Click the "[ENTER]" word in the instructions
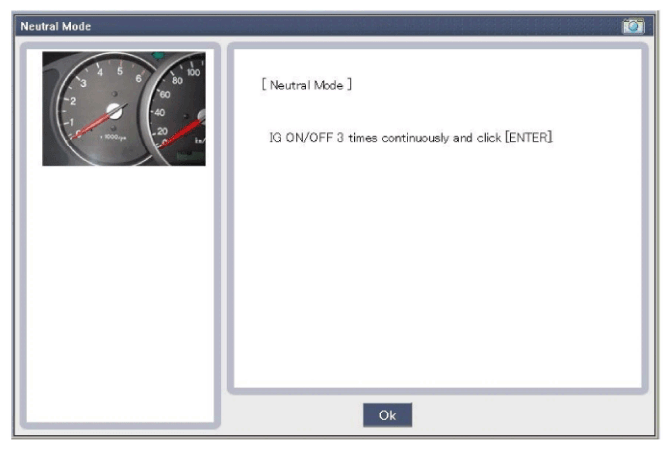This screenshot has height=449, width=672. click(x=531, y=137)
